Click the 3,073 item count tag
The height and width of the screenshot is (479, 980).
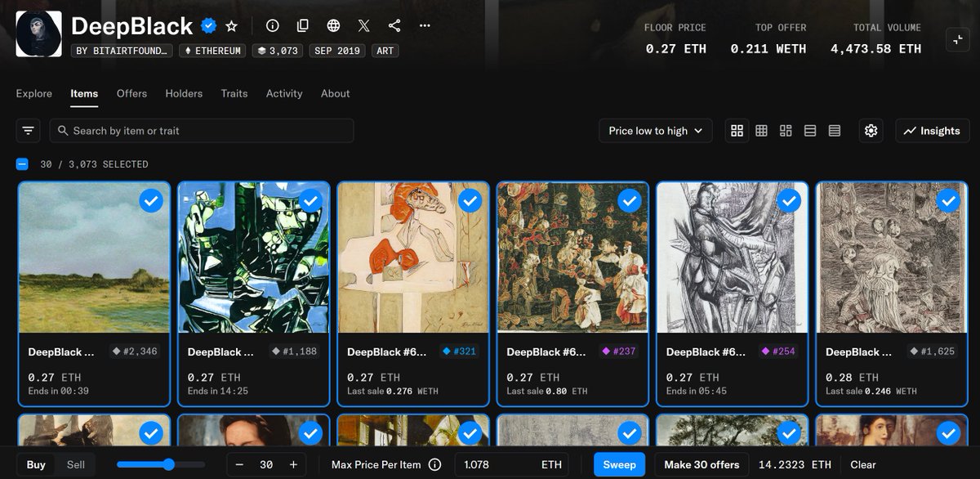click(x=278, y=51)
